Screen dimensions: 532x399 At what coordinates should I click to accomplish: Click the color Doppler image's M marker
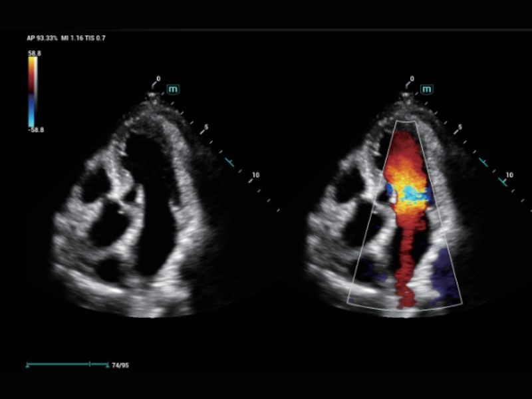point(427,89)
